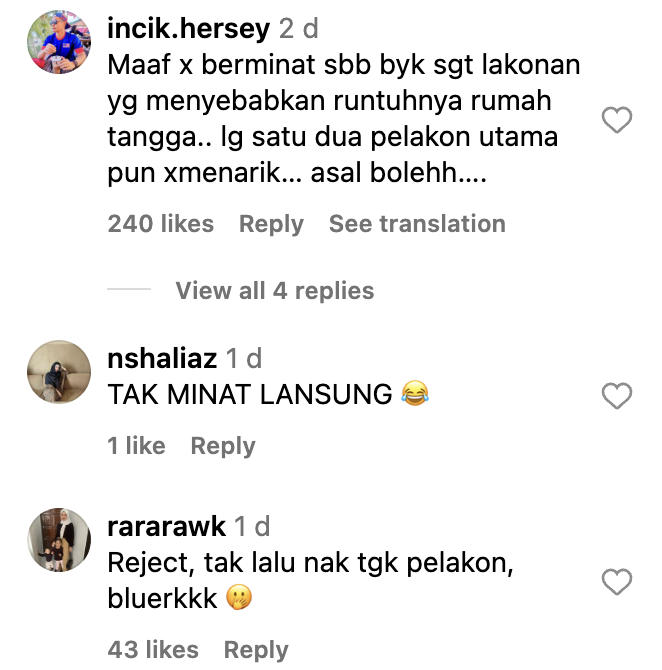Open nshaliaz's profile picture
The image size is (662, 670).
59,372
